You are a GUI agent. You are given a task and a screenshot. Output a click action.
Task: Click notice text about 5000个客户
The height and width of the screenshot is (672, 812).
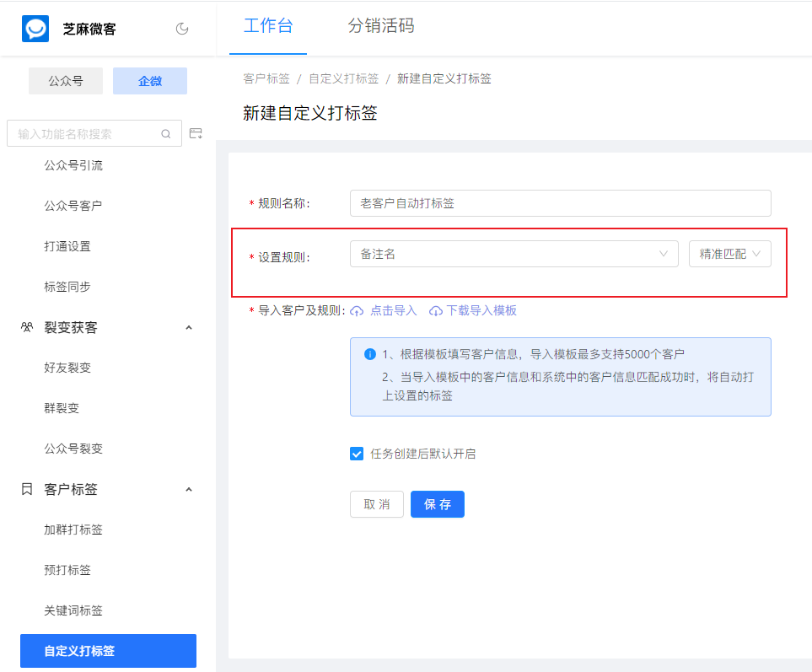click(x=534, y=354)
